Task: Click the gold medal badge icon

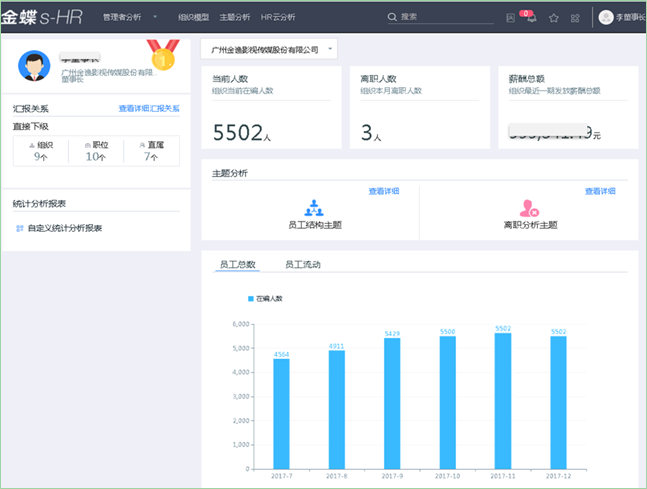Action: coord(162,54)
